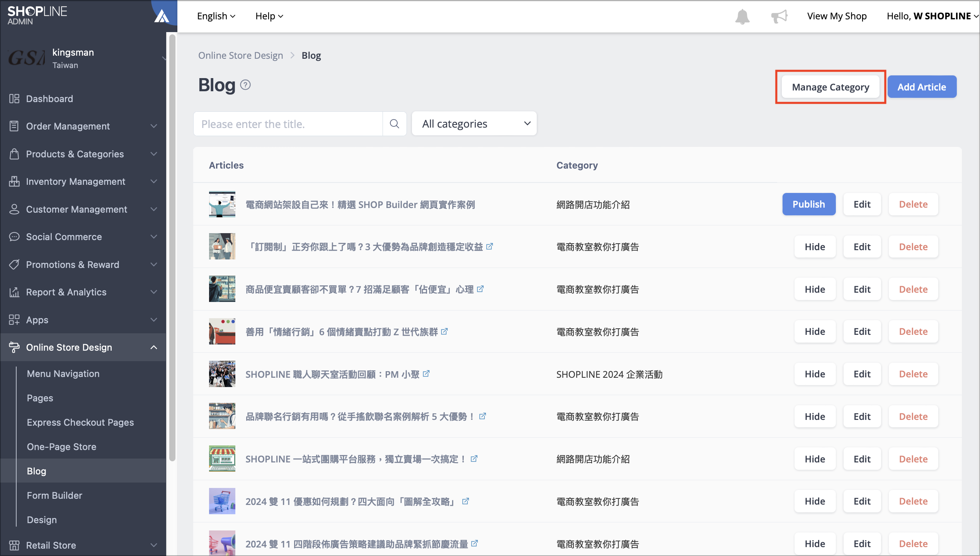
Task: Click the Customer Management person icon
Action: [14, 209]
